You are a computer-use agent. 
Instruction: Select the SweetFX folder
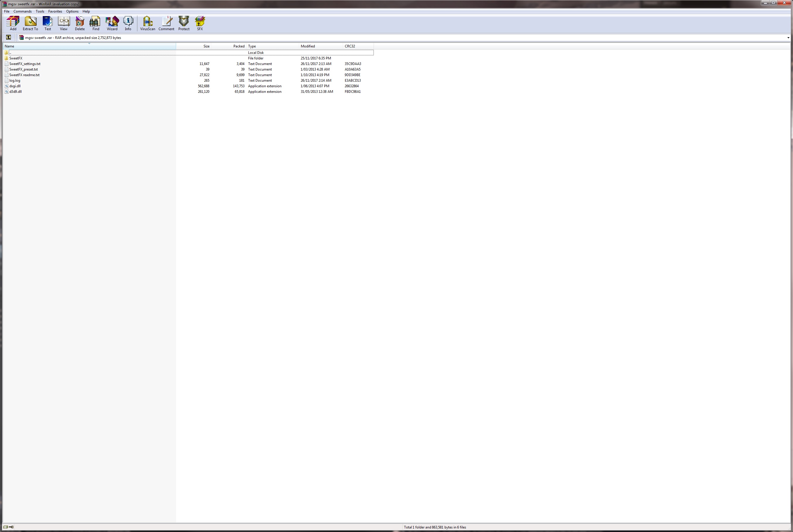(16, 58)
